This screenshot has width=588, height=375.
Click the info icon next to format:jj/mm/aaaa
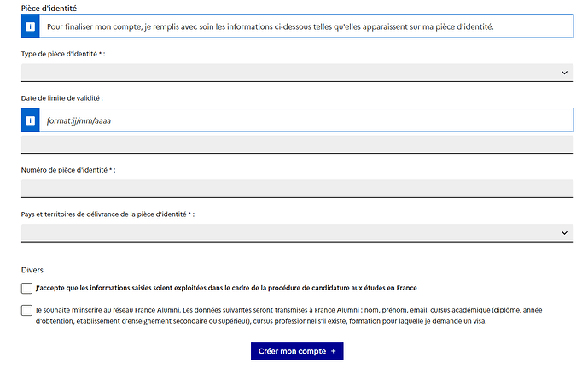(x=31, y=120)
